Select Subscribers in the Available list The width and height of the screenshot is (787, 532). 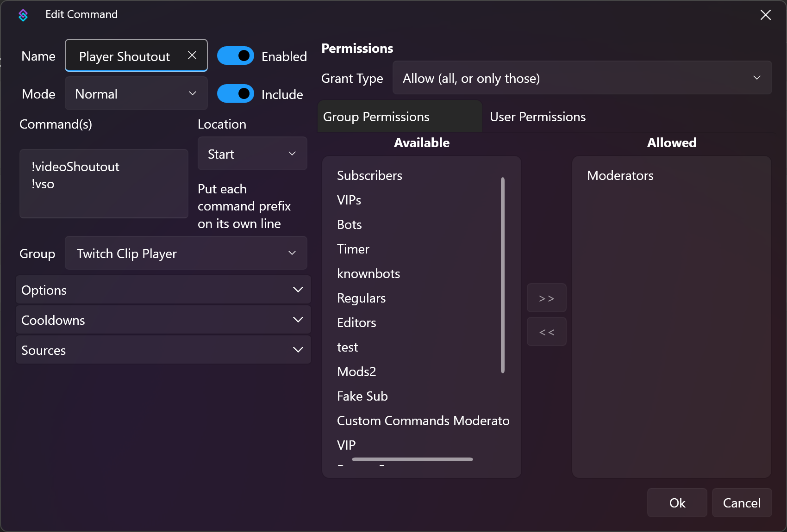coord(369,175)
